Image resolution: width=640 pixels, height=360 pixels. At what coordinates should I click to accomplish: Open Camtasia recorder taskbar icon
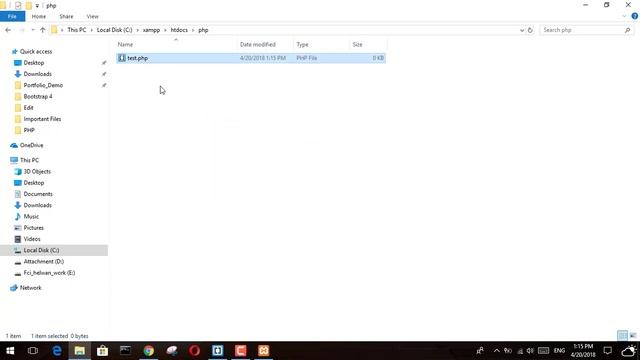click(241, 351)
